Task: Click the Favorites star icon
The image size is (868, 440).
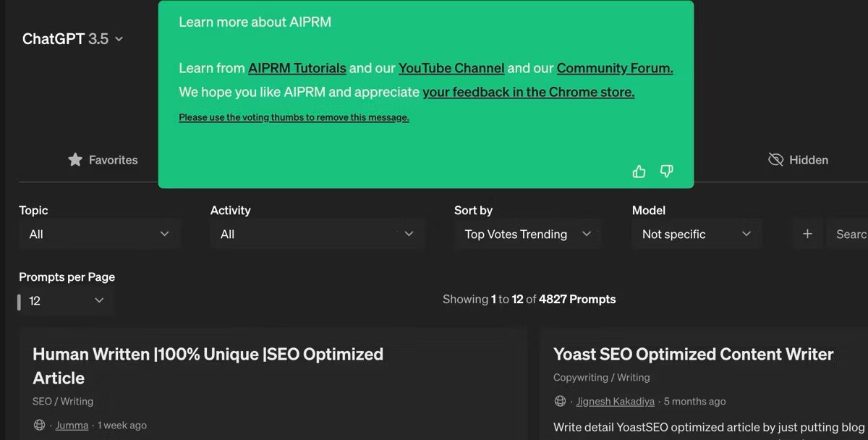Action: pos(75,160)
